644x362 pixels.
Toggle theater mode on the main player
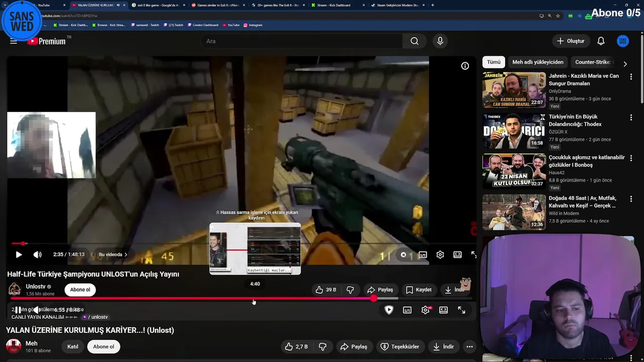443,310
